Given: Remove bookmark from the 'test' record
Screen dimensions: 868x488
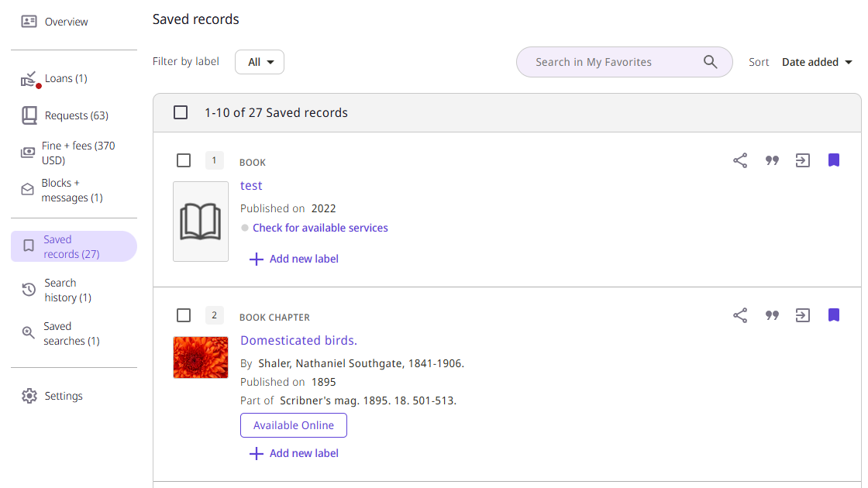Looking at the screenshot, I should (834, 160).
